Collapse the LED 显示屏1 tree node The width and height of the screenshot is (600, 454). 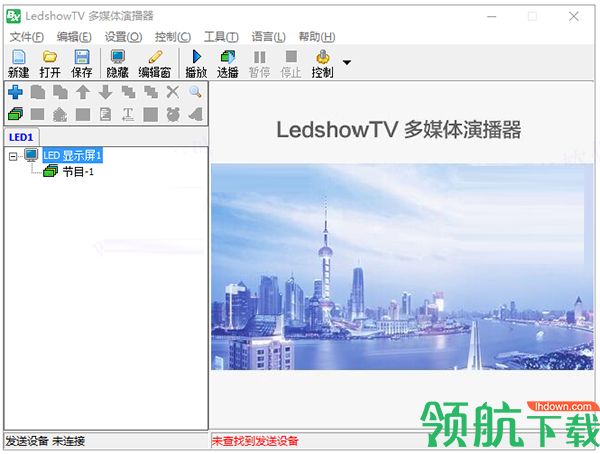[x=13, y=156]
